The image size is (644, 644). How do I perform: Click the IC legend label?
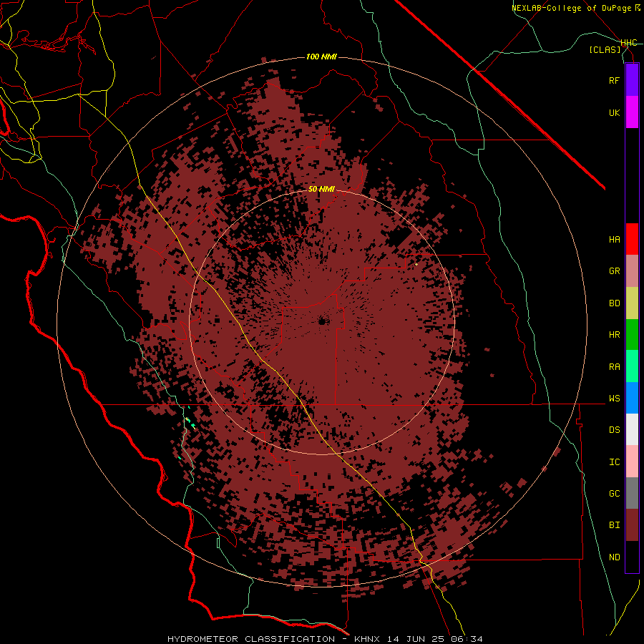(x=614, y=462)
